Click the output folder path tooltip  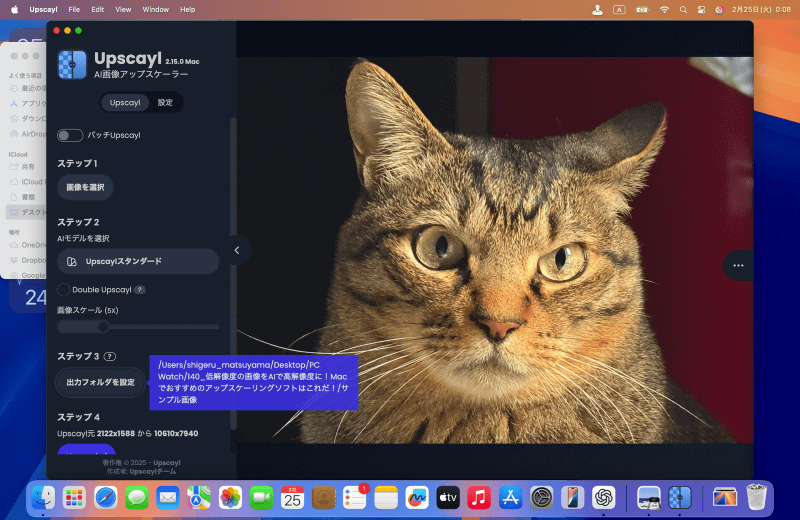(254, 383)
